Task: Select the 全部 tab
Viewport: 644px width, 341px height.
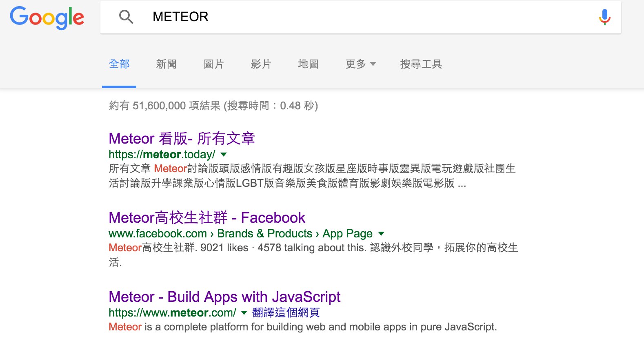Action: pos(119,64)
